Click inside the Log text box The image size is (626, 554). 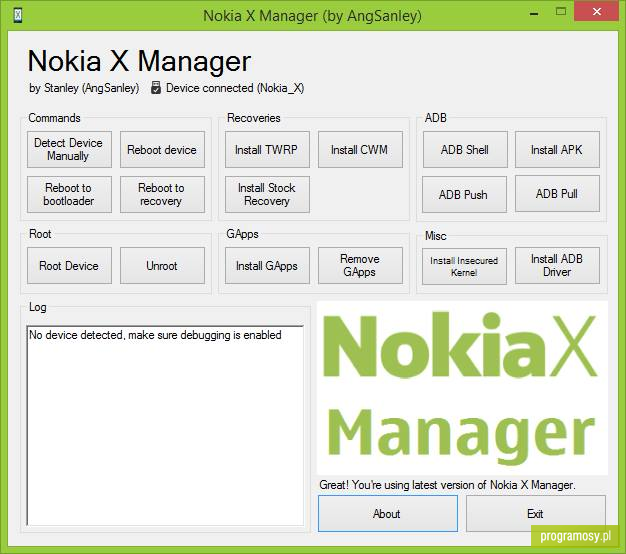(x=165, y=426)
